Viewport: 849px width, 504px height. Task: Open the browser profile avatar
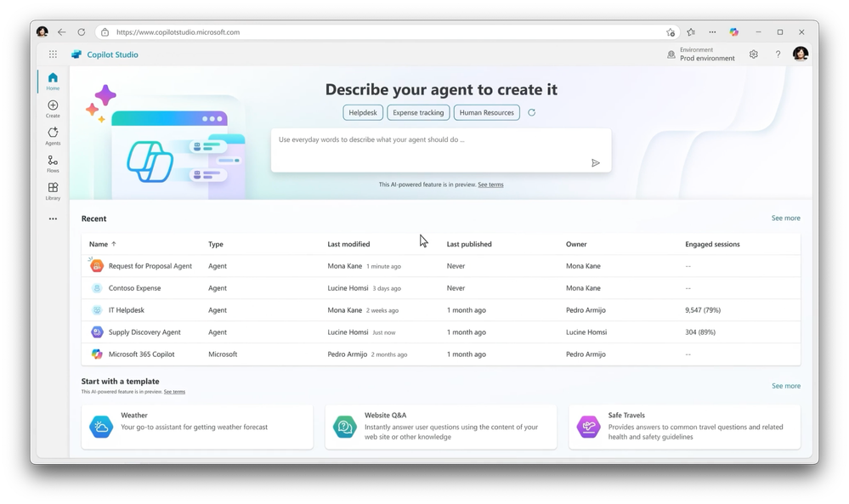[x=42, y=32]
